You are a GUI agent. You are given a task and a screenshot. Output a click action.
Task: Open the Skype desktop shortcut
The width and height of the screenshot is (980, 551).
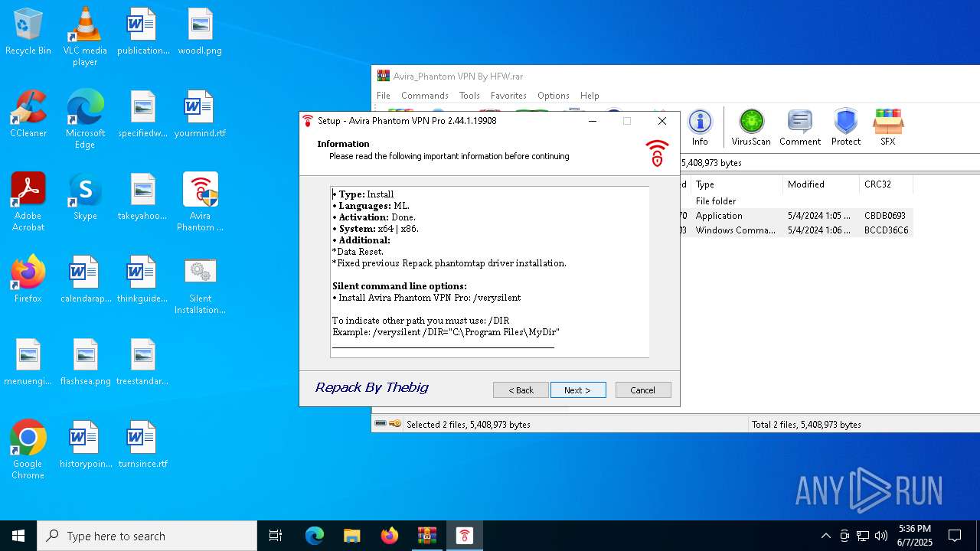pos(85,197)
